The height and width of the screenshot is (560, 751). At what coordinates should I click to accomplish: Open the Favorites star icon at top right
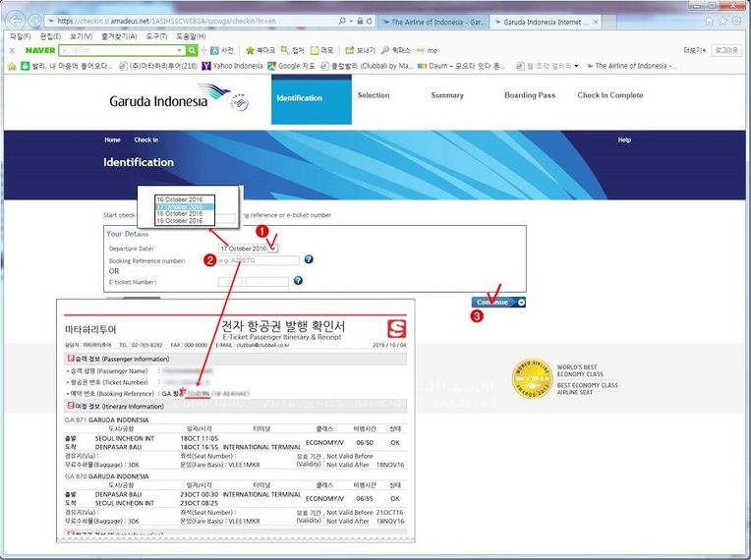(x=723, y=21)
